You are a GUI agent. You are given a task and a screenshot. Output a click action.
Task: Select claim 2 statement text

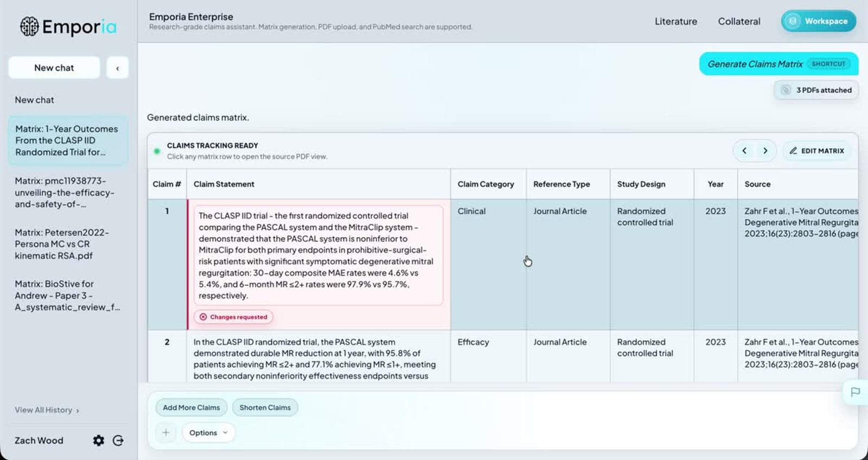click(315, 359)
